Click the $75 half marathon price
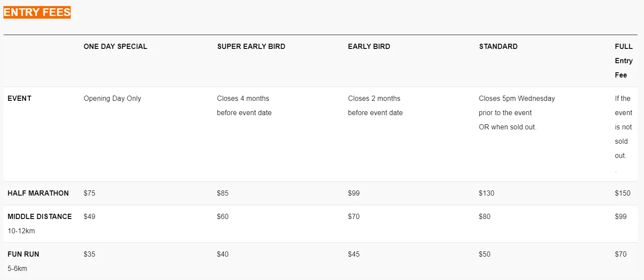The width and height of the screenshot is (644, 280). [x=89, y=193]
